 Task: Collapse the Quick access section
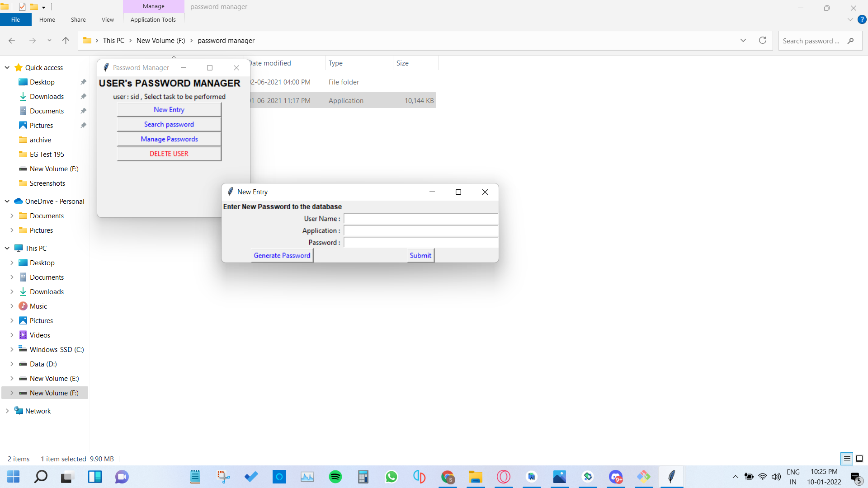pyautogui.click(x=7, y=67)
